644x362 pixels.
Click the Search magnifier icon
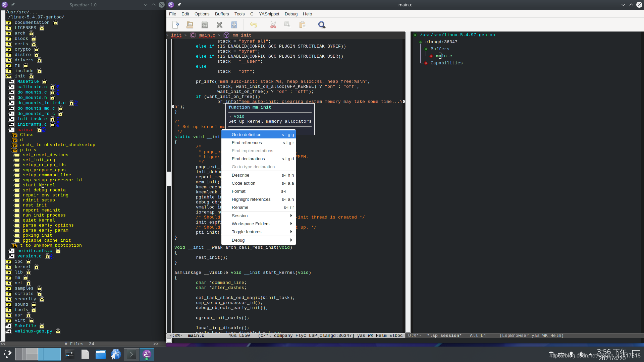[x=322, y=25]
